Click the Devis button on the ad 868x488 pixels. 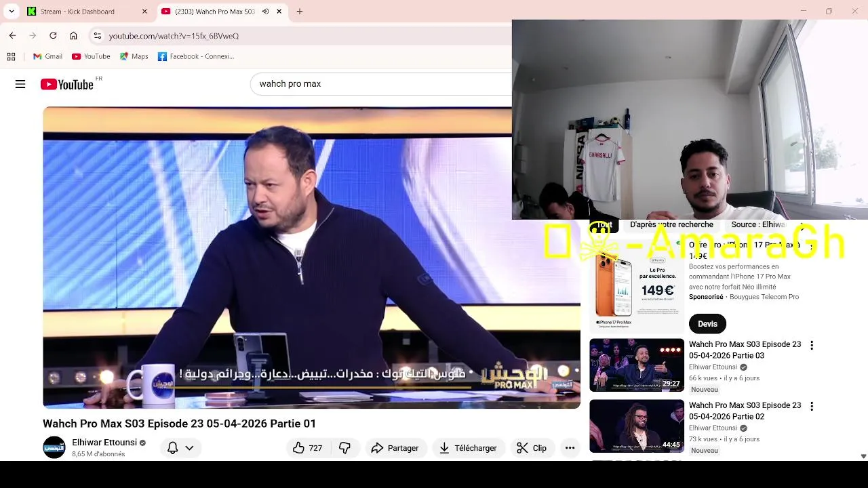pyautogui.click(x=707, y=323)
